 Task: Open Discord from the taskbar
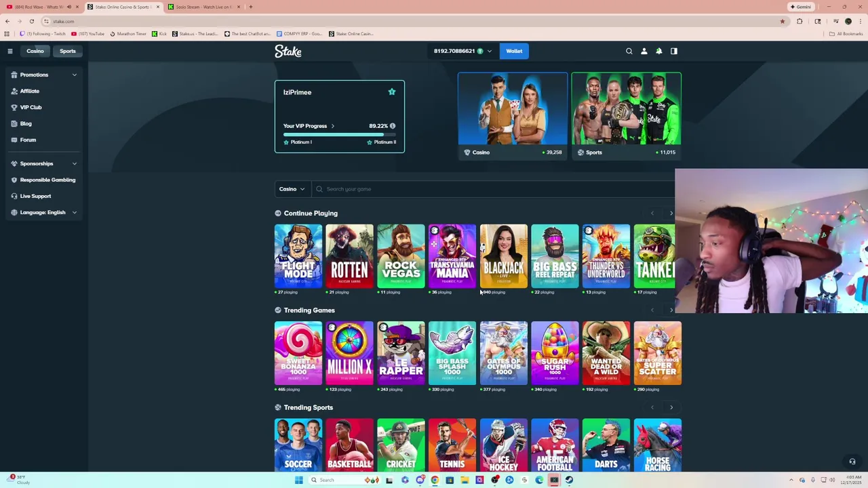point(420,480)
